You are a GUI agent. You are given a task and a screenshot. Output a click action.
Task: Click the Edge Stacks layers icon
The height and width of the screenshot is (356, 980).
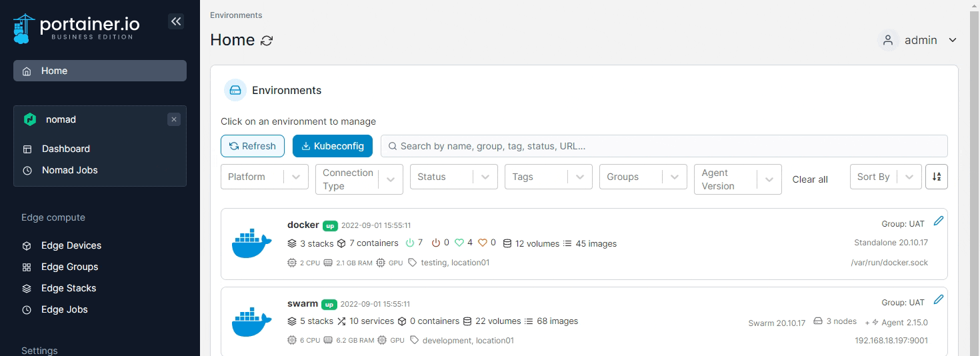27,288
